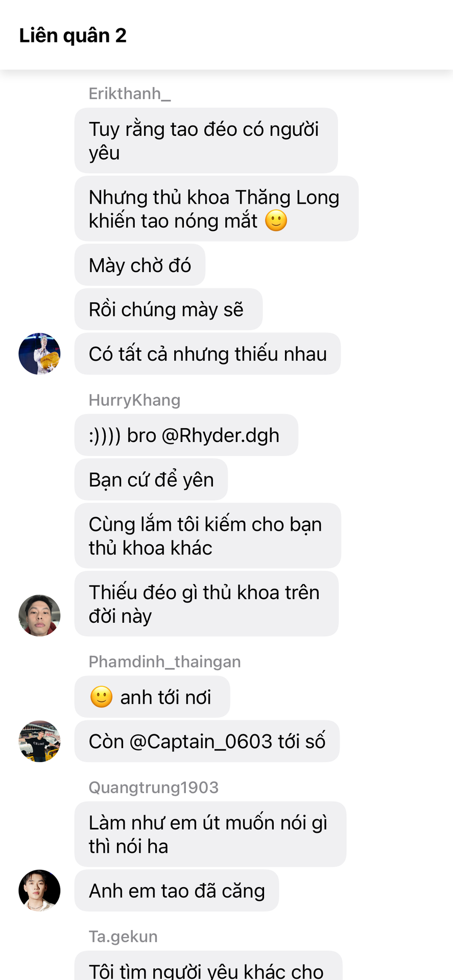Select message 'Anh em tao đã căng'
Screen dimensions: 453x980
[x=177, y=891]
